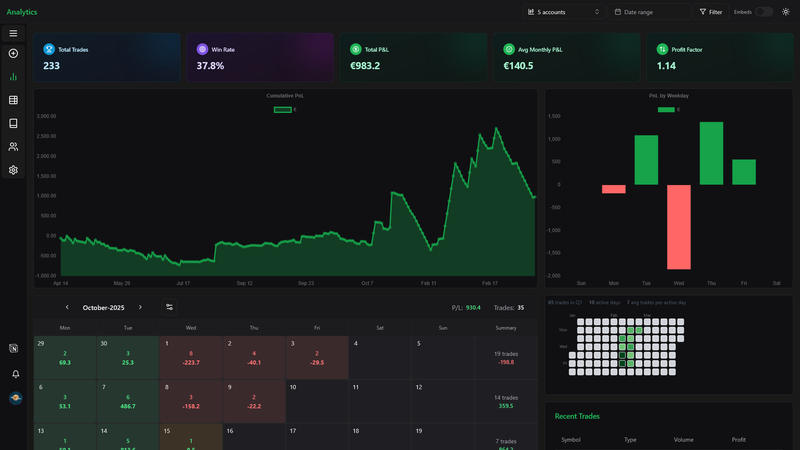The width and height of the screenshot is (800, 450).
Task: Click the 14 trades weekly summary cell
Action: (x=506, y=402)
